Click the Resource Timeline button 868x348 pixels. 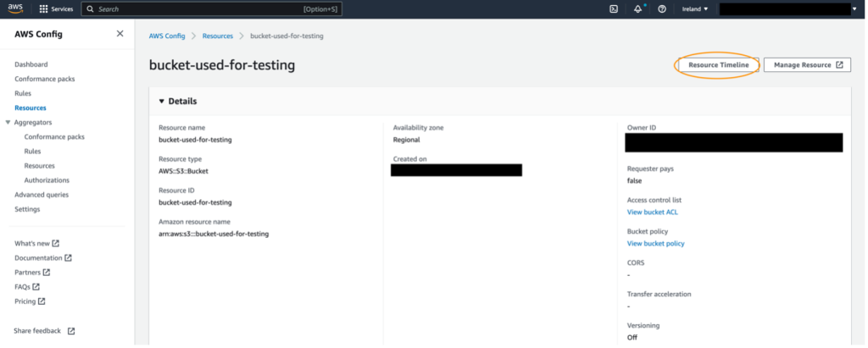pos(719,64)
